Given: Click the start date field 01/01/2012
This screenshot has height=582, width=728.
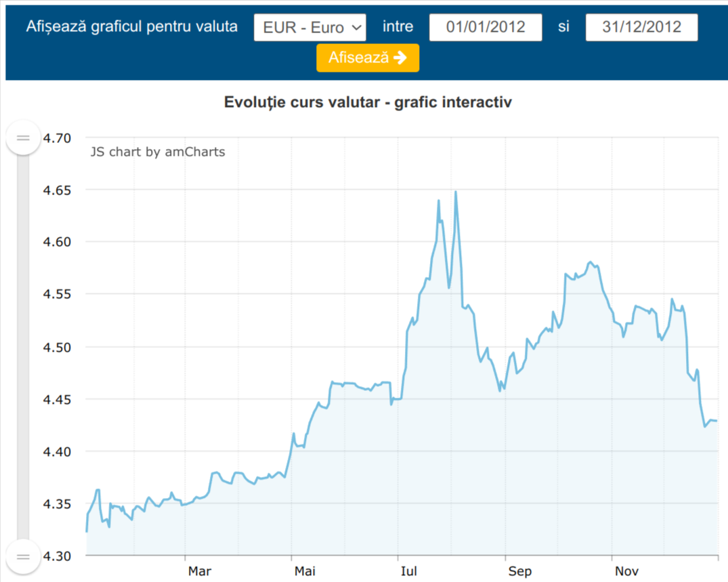Looking at the screenshot, I should click(486, 28).
